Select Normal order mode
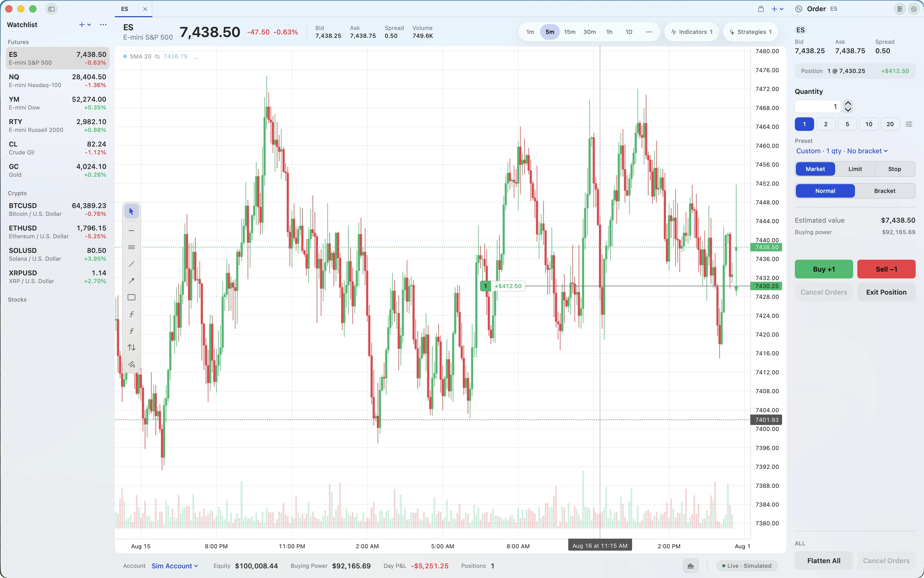The height and width of the screenshot is (578, 924). (x=825, y=191)
